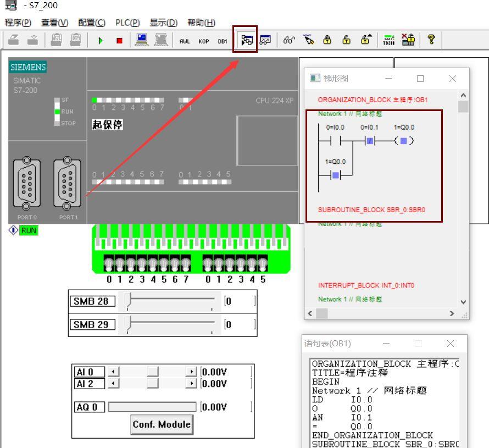The width and height of the screenshot is (489, 448).
Task: Click the PORT1 serial connector
Action: [67, 183]
